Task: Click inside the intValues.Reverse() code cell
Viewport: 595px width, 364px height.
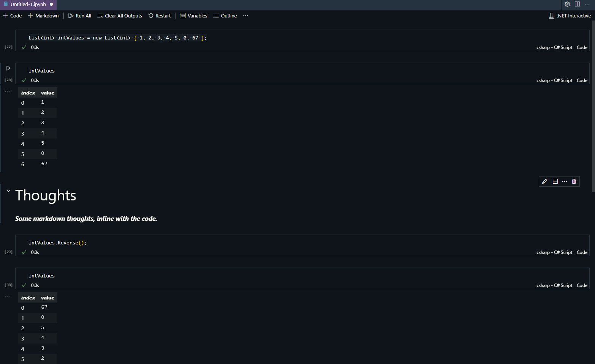Action: pyautogui.click(x=228, y=243)
